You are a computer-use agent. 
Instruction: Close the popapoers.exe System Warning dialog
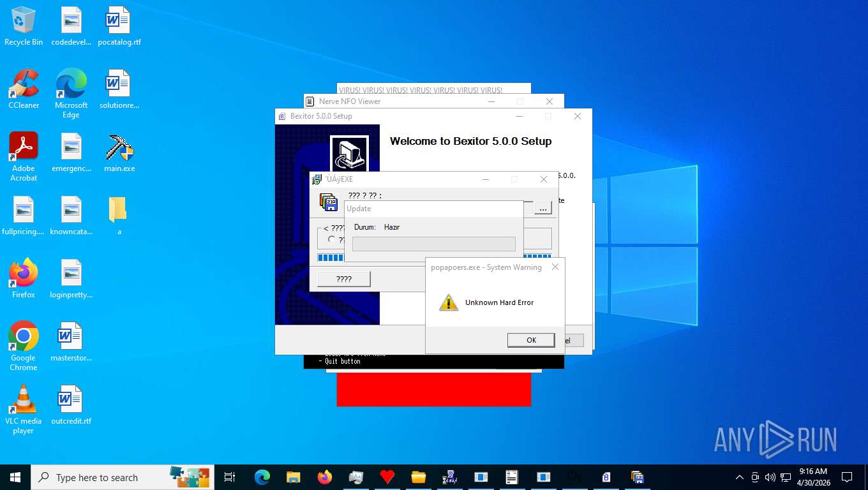555,267
